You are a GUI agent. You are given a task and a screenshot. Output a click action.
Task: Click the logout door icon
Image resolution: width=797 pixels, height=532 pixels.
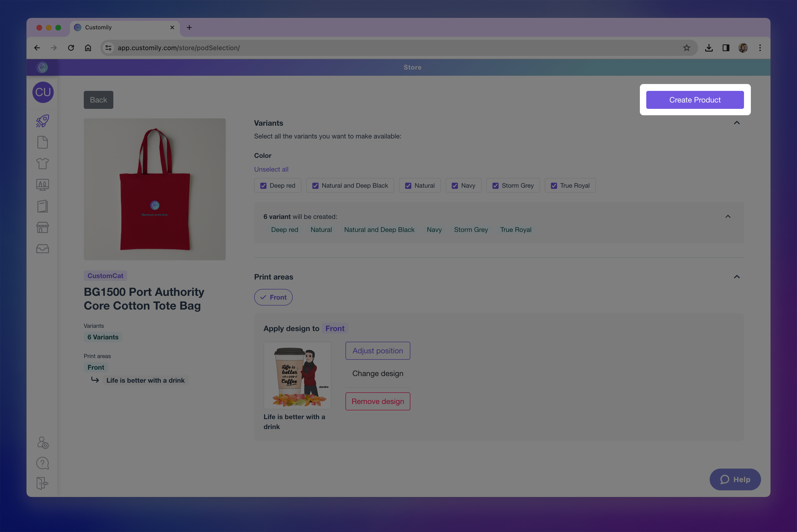[42, 483]
